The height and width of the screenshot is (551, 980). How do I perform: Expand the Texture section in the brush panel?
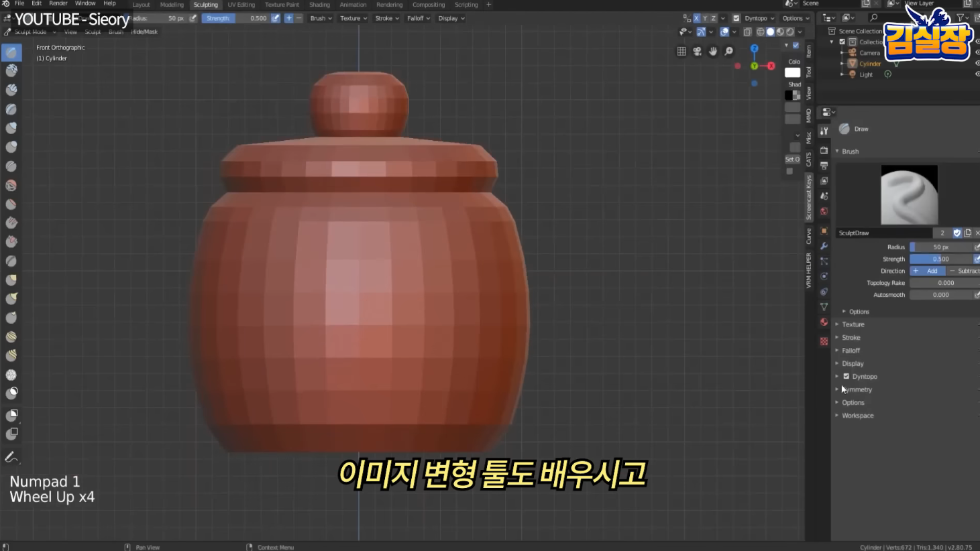tap(853, 324)
